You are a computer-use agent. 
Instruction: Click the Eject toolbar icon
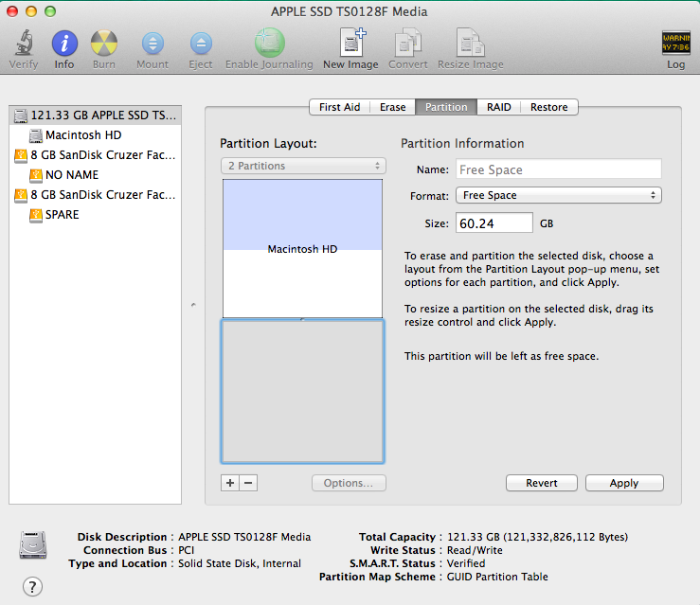click(x=201, y=44)
